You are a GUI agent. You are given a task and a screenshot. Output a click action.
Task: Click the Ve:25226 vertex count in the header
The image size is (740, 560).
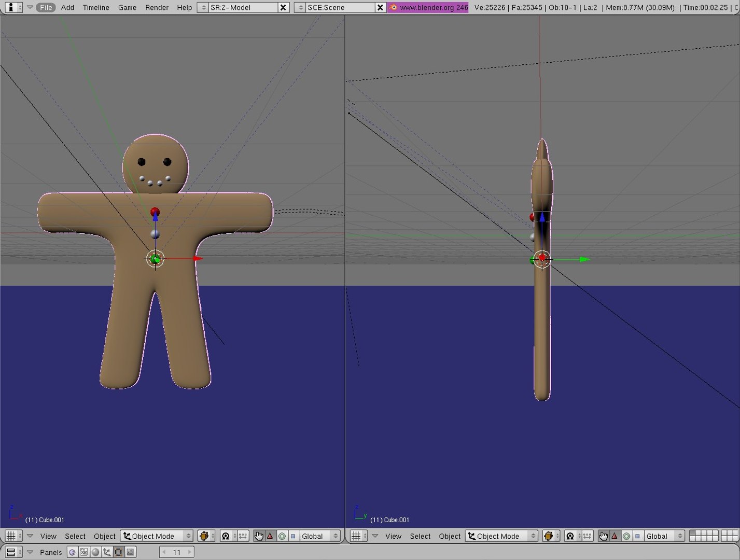(490, 7)
